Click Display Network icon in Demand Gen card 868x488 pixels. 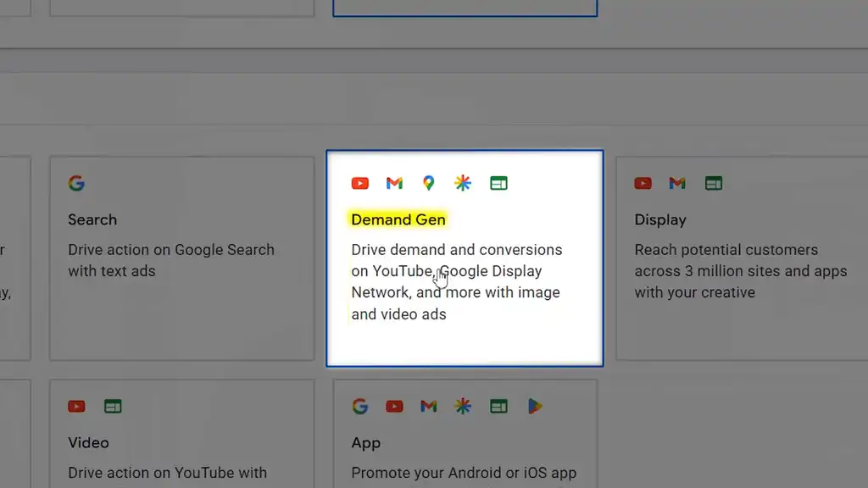point(498,183)
